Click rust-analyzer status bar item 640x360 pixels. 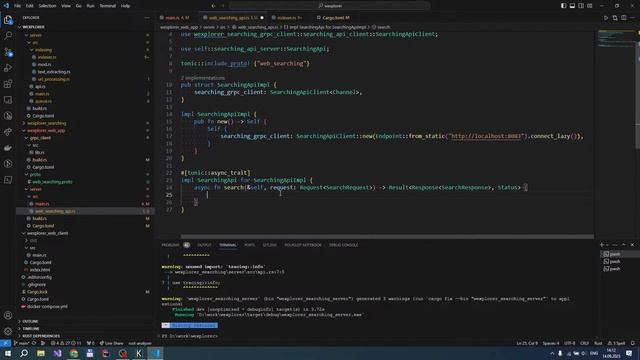click(140, 343)
